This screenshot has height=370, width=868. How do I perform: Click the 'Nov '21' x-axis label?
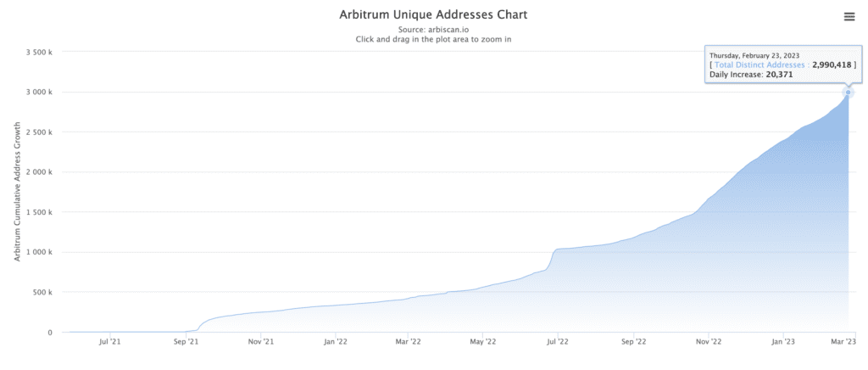(261, 343)
